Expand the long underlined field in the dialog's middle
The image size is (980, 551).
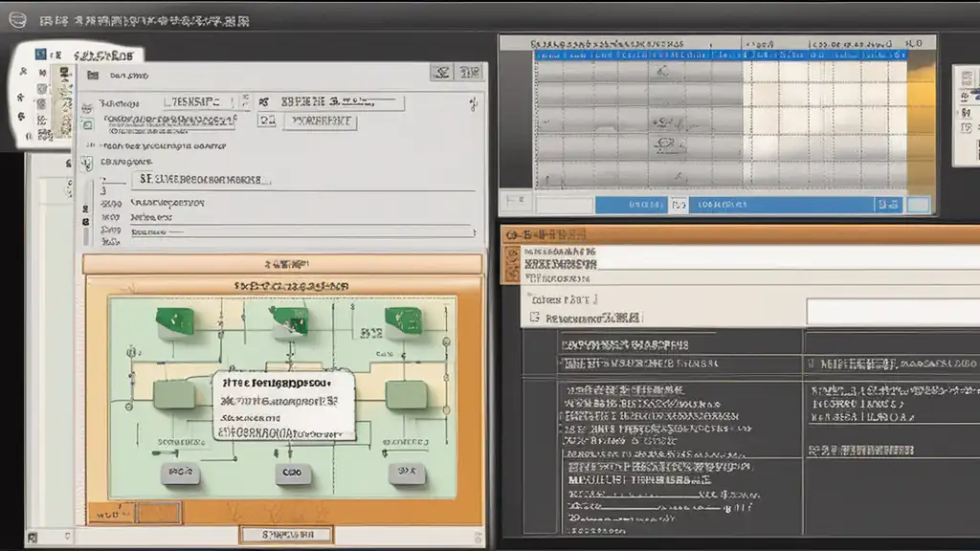pos(199,179)
